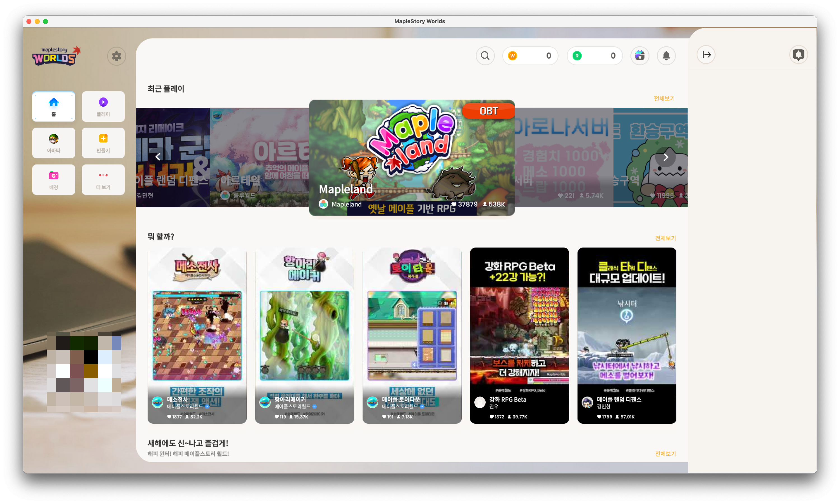Open the 강화 RPG Beta game card
Viewport: 840px width, 504px height.
pos(519,336)
